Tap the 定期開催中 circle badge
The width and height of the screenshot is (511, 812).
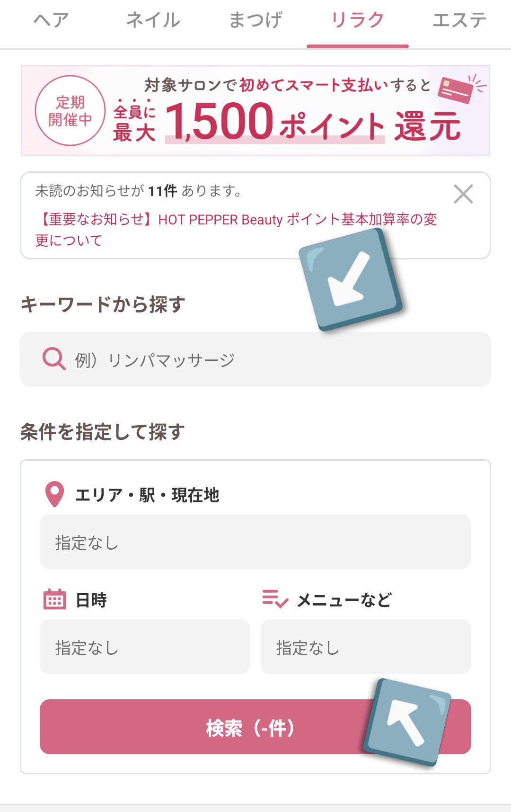click(x=70, y=111)
